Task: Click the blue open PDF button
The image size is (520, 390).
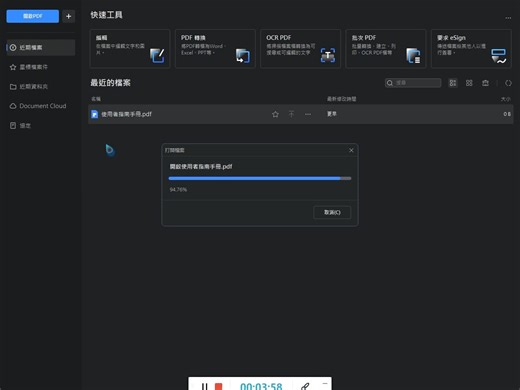Action: point(33,16)
